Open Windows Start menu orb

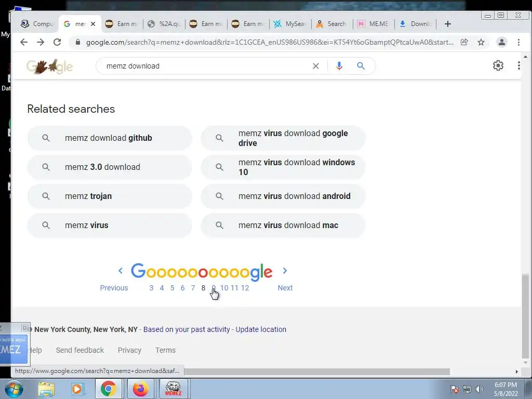(14, 389)
